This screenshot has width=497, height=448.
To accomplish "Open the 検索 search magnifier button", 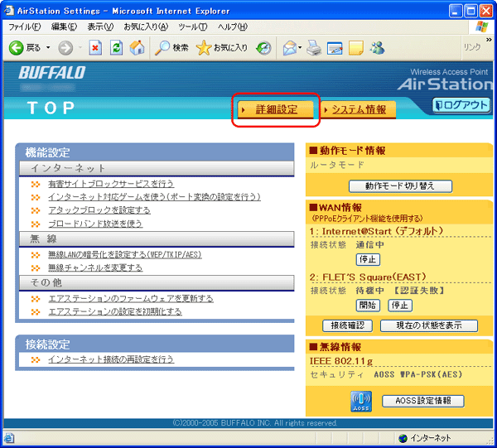I will tap(171, 48).
